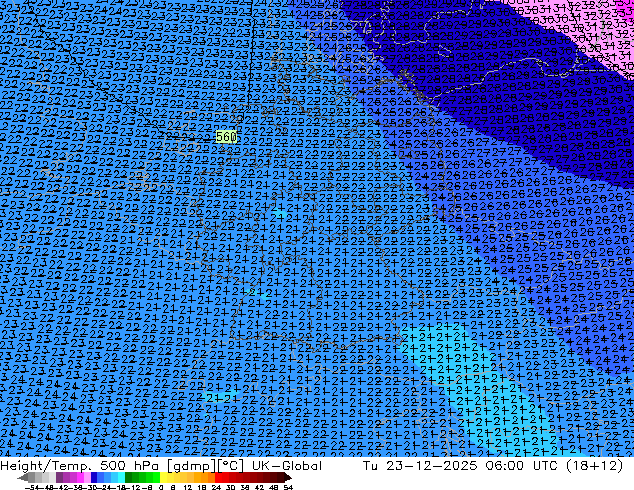The width and height of the screenshot is (634, 490).
Task: Select the dark blue legend swatch near -30
Action: point(94,477)
